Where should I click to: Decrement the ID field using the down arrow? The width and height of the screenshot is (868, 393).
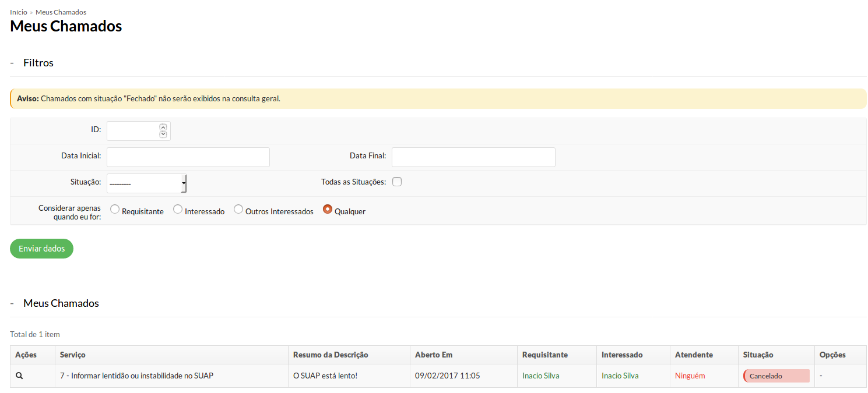pyautogui.click(x=163, y=134)
